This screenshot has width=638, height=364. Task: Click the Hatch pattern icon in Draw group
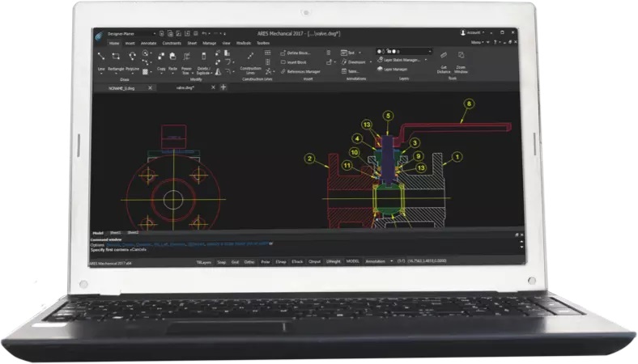click(145, 71)
